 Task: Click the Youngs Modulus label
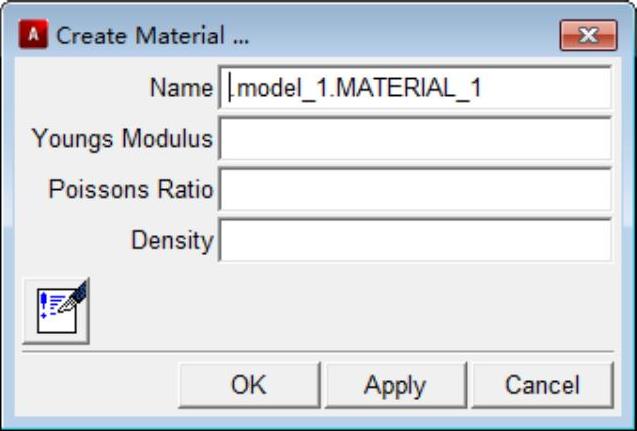(x=122, y=139)
